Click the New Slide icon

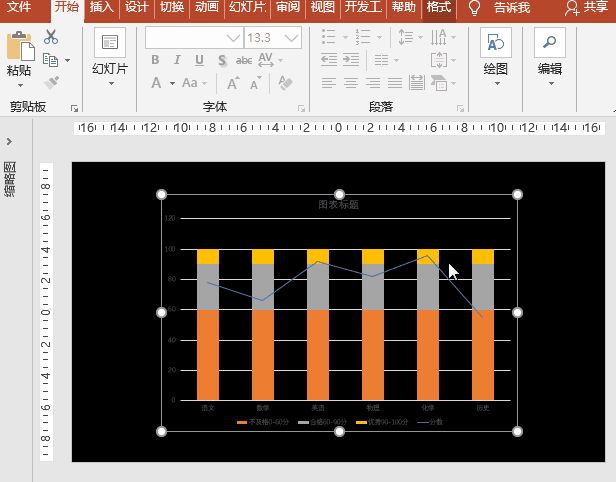(110, 42)
